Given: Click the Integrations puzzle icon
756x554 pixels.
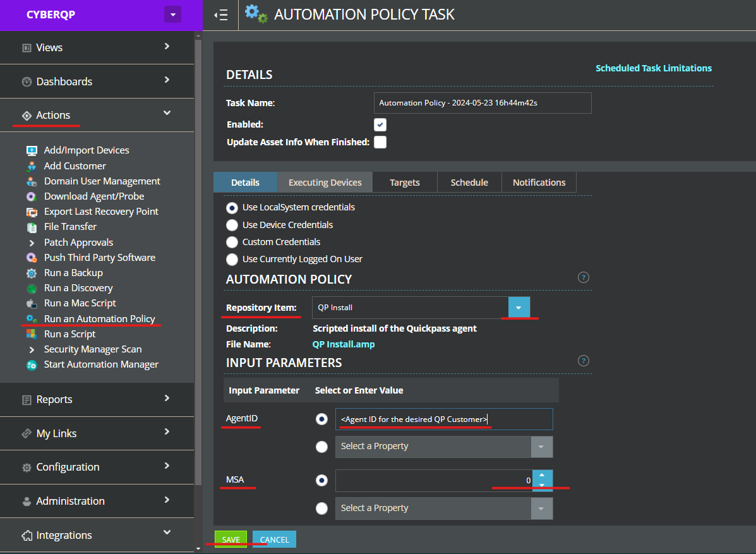Looking at the screenshot, I should pos(27,536).
